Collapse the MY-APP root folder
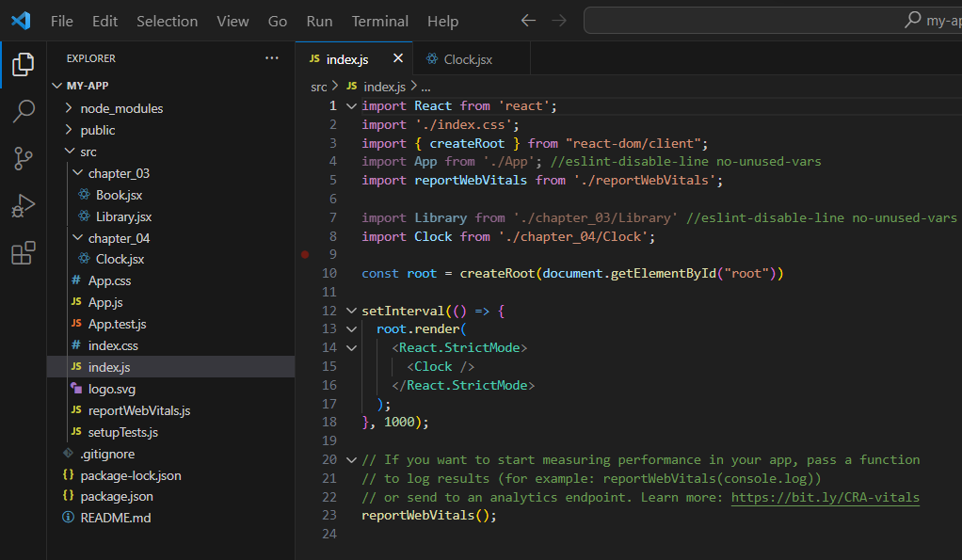The width and height of the screenshot is (962, 560). (57, 86)
